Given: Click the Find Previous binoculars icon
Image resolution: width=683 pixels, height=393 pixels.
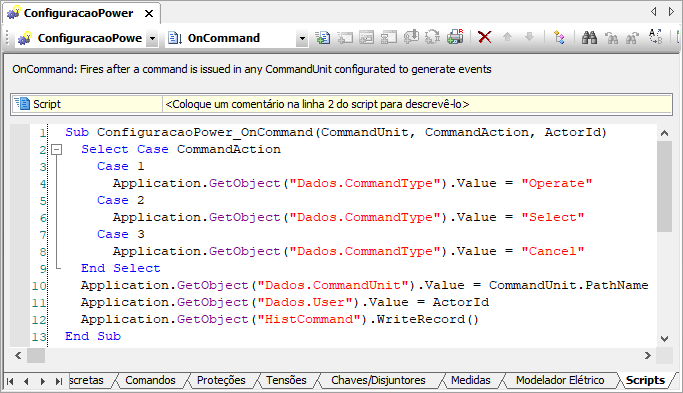Looking at the screenshot, I should coord(611,38).
